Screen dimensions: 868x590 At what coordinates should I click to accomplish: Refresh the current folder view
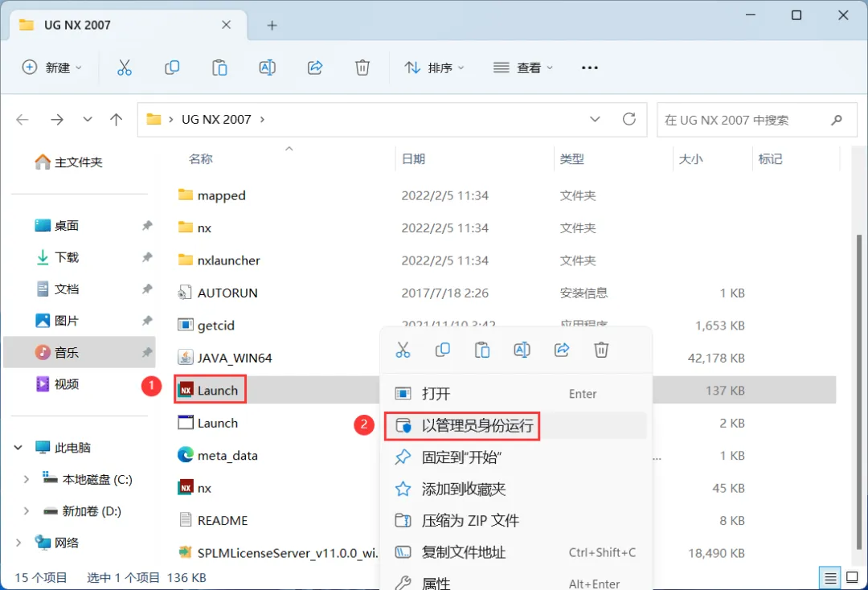[628, 119]
